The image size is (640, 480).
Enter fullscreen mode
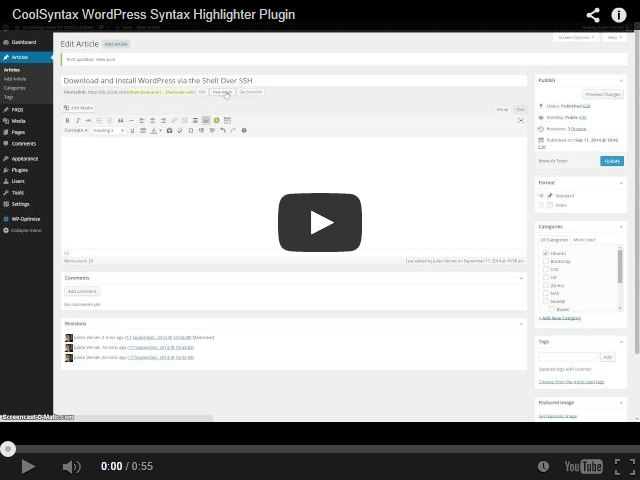coord(625,467)
